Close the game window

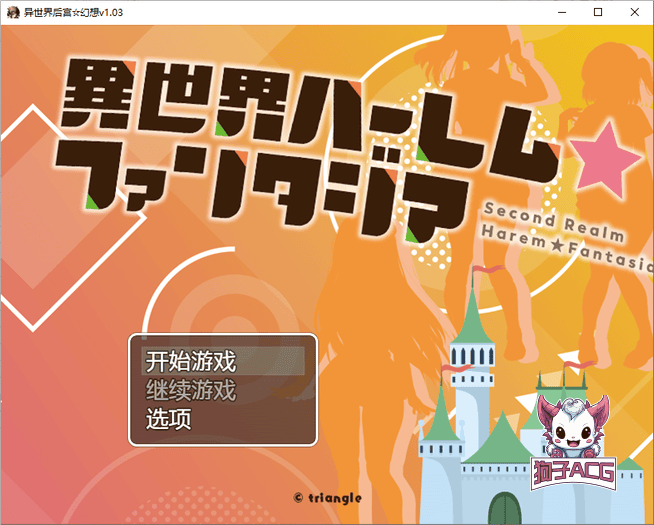634,13
